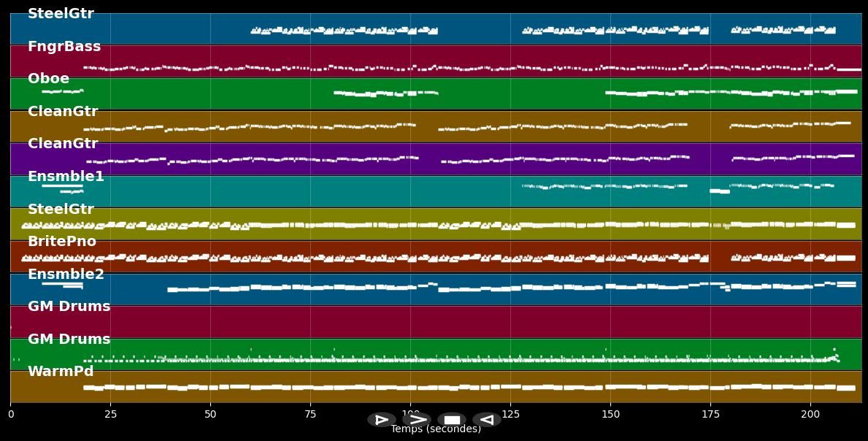This screenshot has width=868, height=441.
Task: Click the 150-second tick on the time axis
Action: click(x=610, y=414)
